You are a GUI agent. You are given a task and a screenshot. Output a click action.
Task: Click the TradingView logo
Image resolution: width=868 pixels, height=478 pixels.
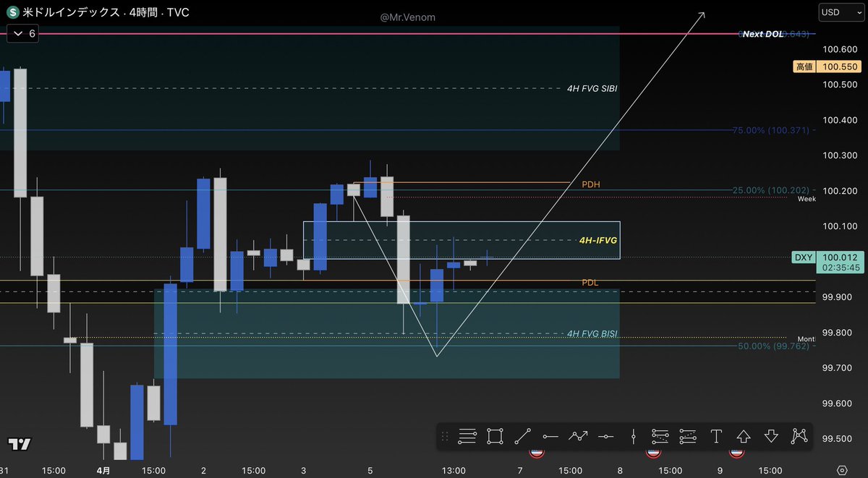click(x=20, y=444)
